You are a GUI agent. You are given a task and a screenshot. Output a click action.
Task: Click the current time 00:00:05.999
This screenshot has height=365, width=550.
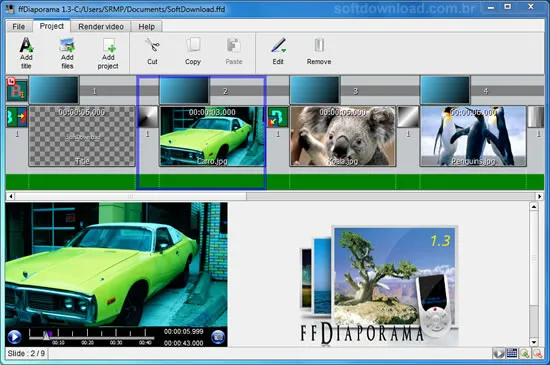[183, 331]
